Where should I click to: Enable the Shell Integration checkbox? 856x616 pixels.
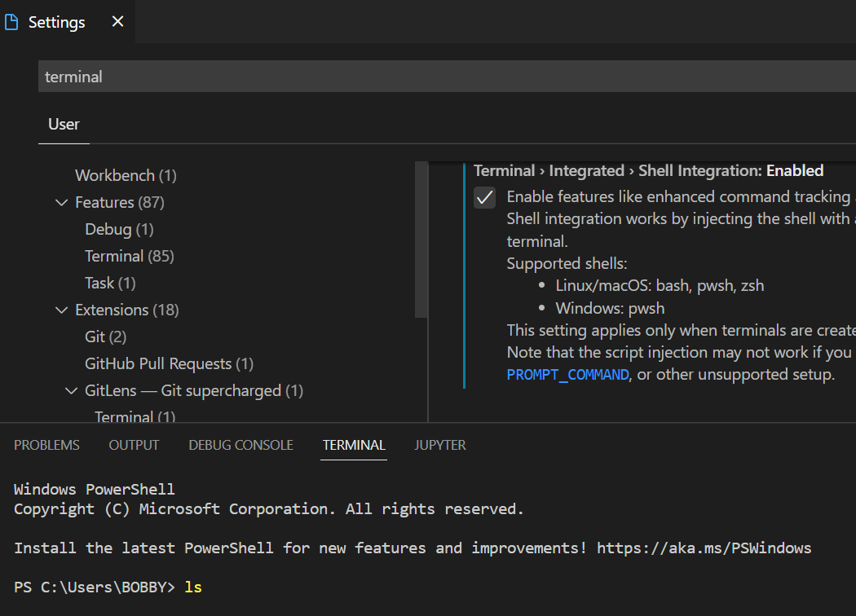click(x=484, y=197)
